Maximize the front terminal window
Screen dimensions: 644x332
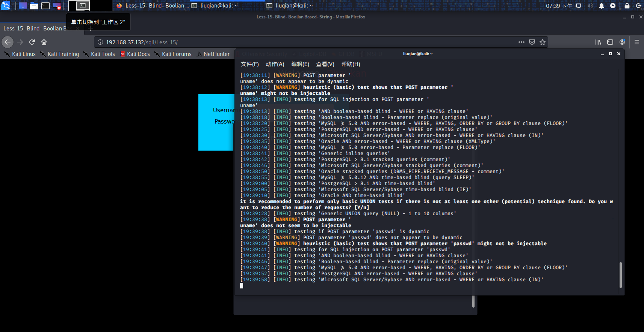[611, 54]
